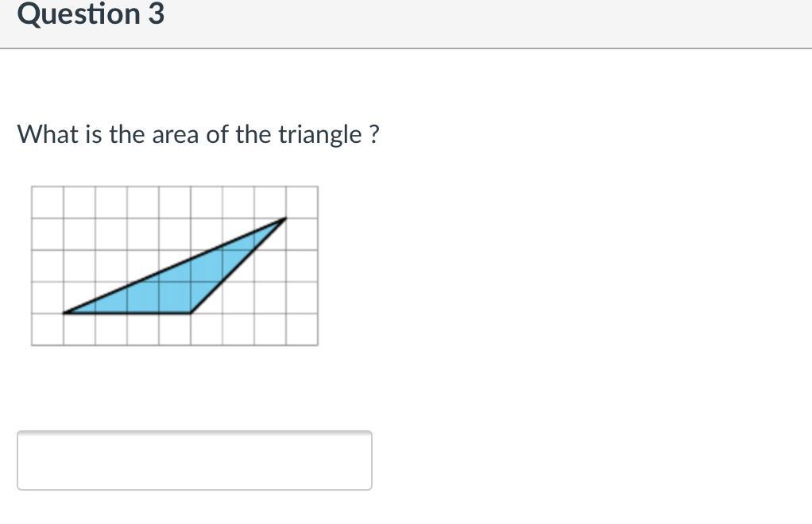The image size is (812, 524).
Task: Click the bottom-right cell of the grid
Action: (302, 329)
